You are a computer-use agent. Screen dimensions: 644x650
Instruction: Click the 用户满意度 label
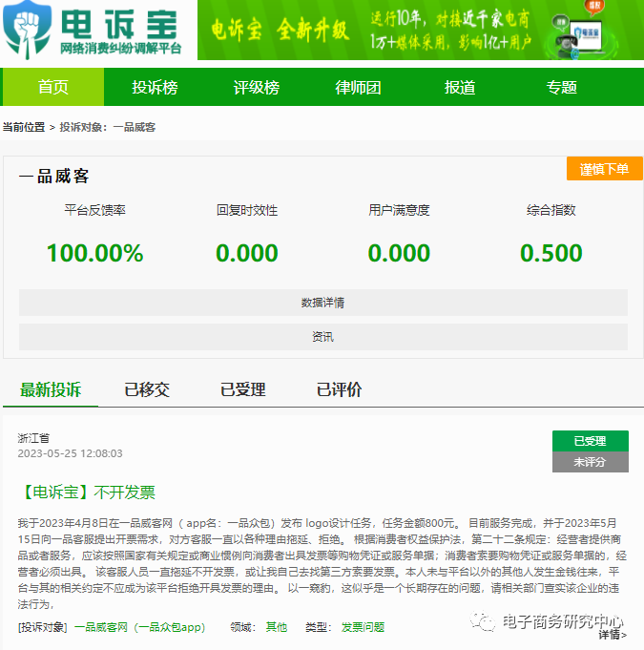[x=399, y=210]
